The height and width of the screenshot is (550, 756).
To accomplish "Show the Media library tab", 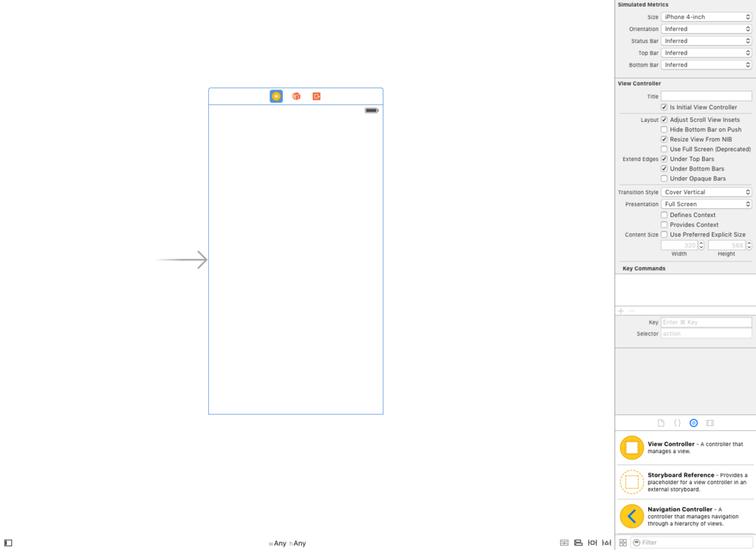I will (710, 423).
